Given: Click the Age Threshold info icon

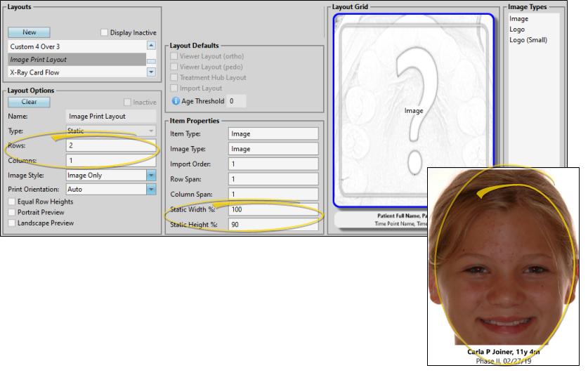Looking at the screenshot, I should [x=176, y=101].
